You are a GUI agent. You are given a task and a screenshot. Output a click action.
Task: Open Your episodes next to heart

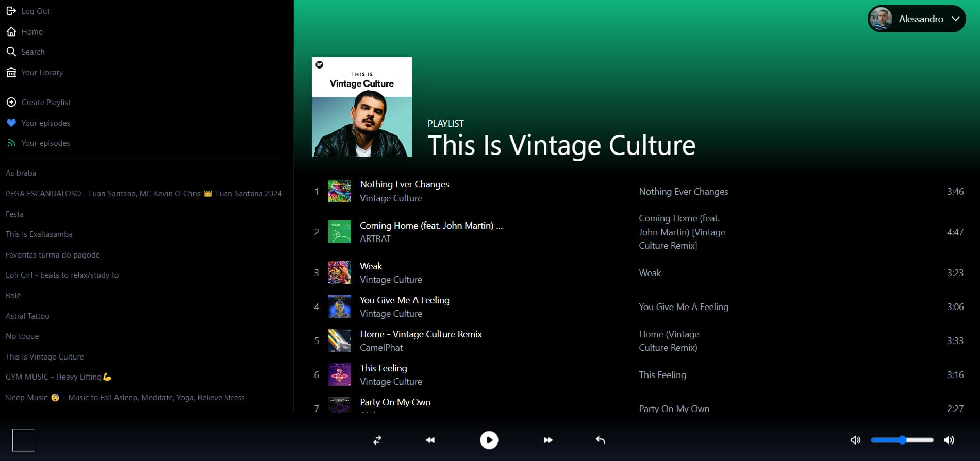point(46,123)
